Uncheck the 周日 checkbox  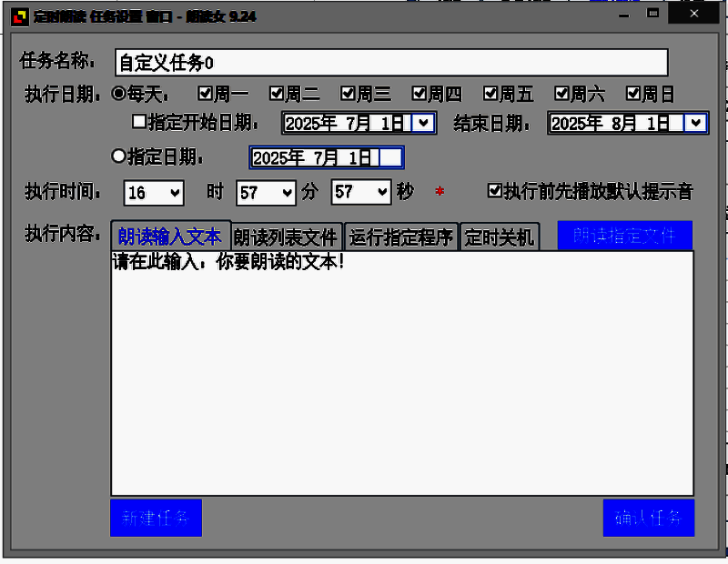(x=633, y=93)
